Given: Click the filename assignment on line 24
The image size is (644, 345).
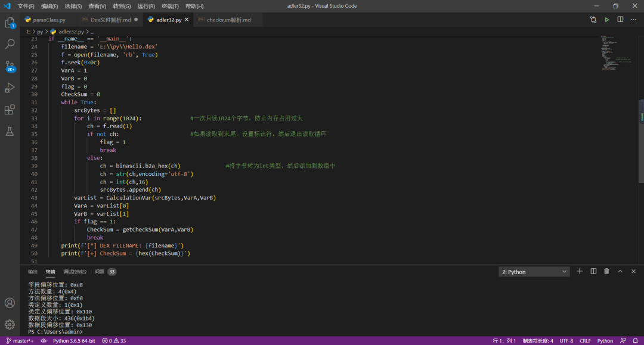Looking at the screenshot, I should coord(109,46).
